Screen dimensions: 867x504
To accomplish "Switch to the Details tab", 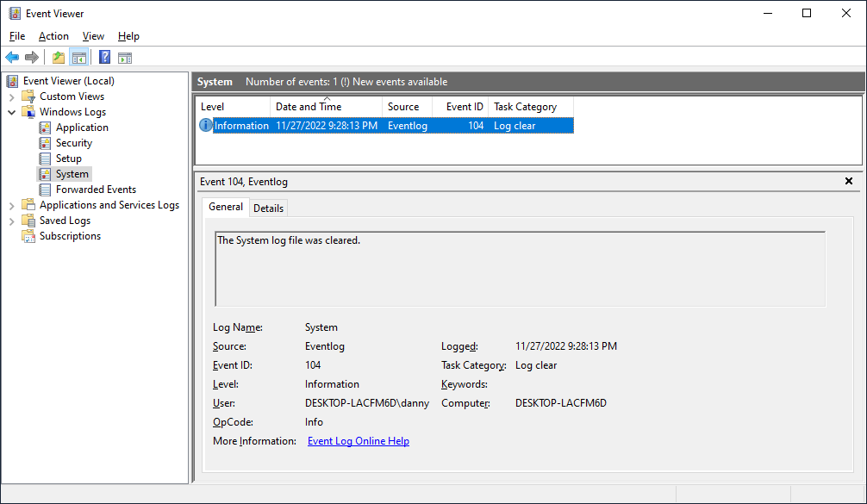I will pyautogui.click(x=268, y=208).
